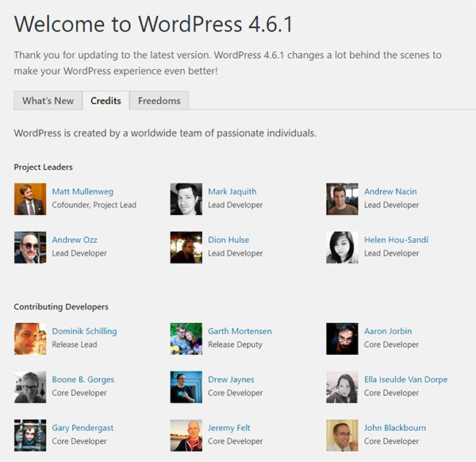
Task: Click the 'Welcome to WordPress 4.6.1' title
Action: coord(153,24)
